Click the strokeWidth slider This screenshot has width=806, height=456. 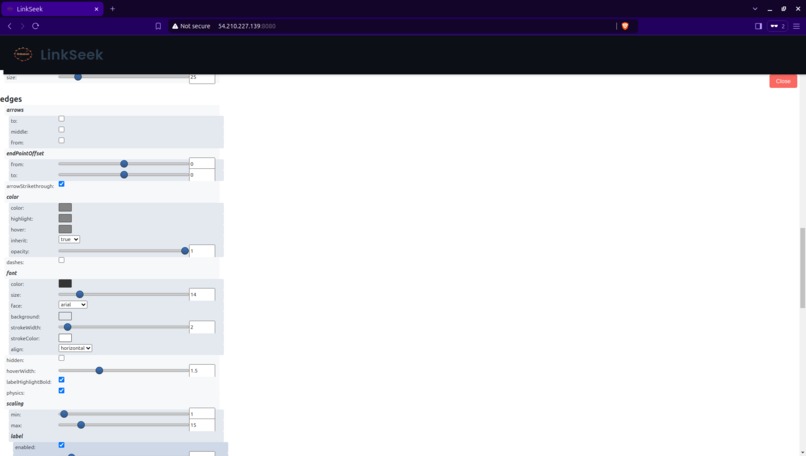pyautogui.click(x=123, y=327)
